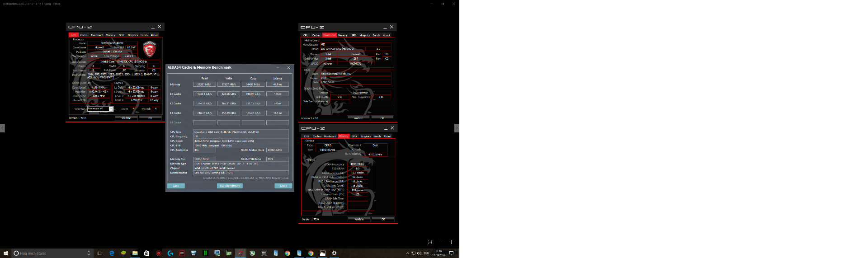Click BIOS Brand American Megatrends field
This screenshot has height=258, width=868.
pos(355,74)
